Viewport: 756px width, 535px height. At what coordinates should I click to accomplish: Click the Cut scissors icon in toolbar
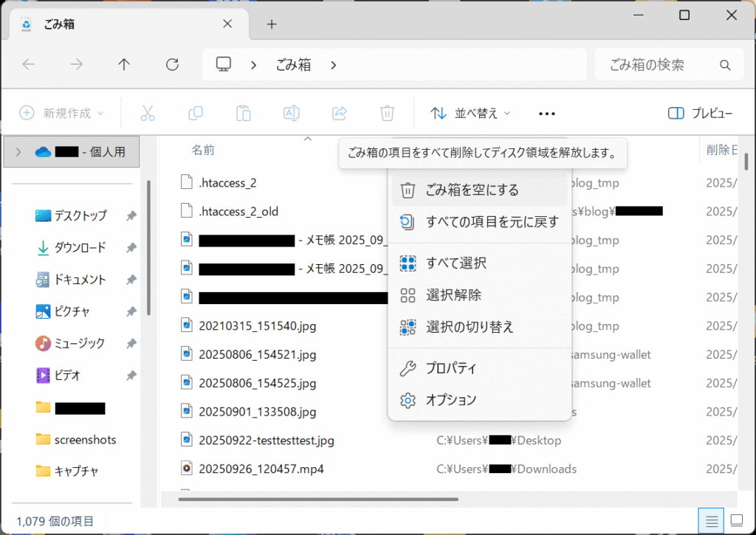click(148, 113)
